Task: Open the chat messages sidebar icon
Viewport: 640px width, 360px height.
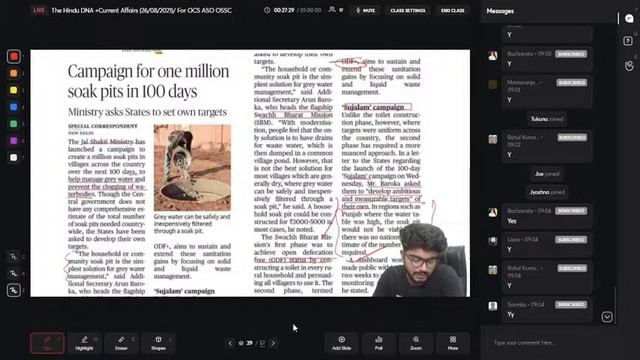Action: pos(629,18)
